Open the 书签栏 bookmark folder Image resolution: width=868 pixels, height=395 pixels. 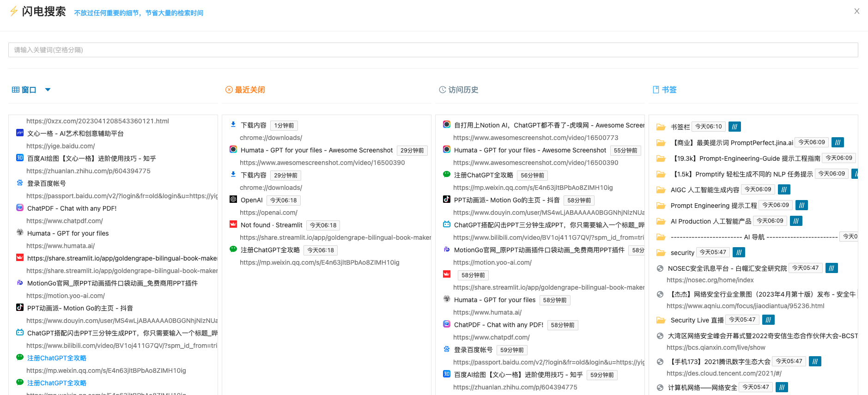click(680, 127)
